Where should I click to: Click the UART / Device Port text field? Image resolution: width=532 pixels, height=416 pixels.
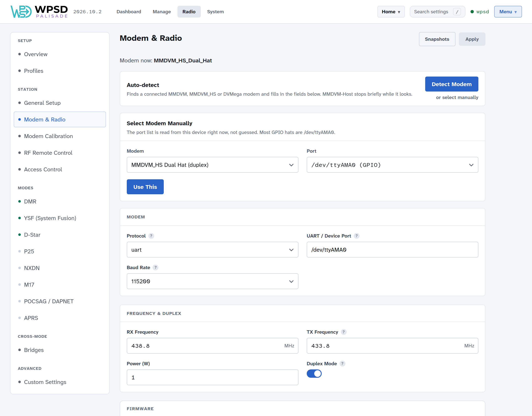[392, 250]
